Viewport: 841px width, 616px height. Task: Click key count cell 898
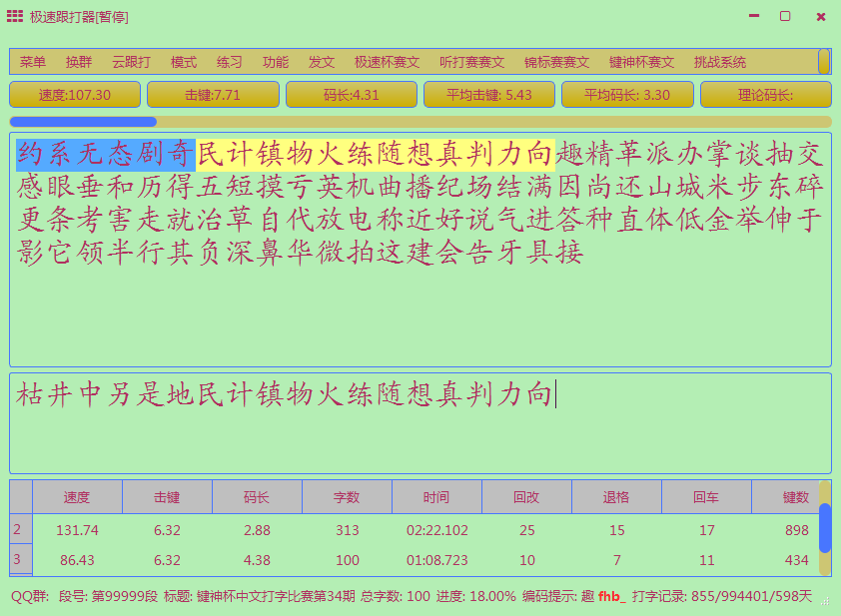tap(786, 530)
